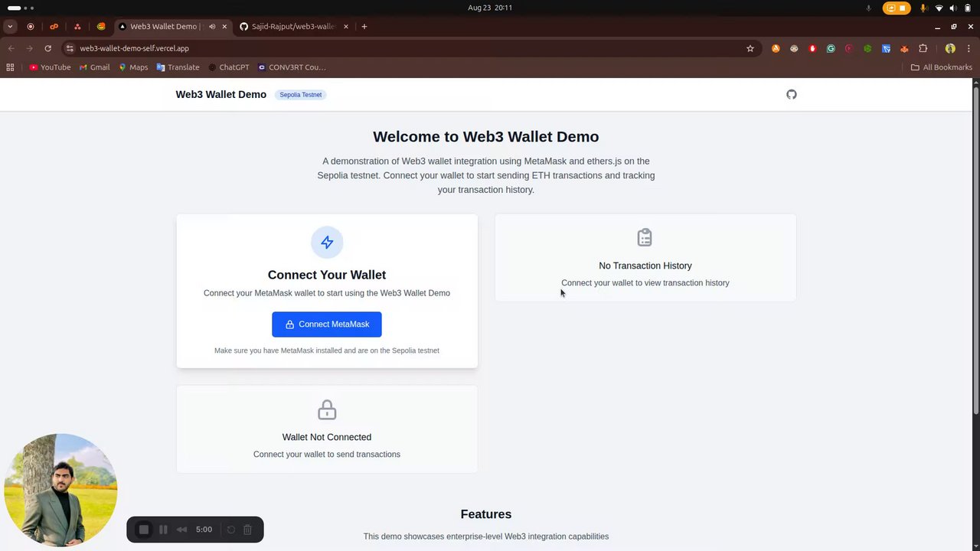Open the YouTube bookmark
The image size is (980, 551).
[x=50, y=67]
